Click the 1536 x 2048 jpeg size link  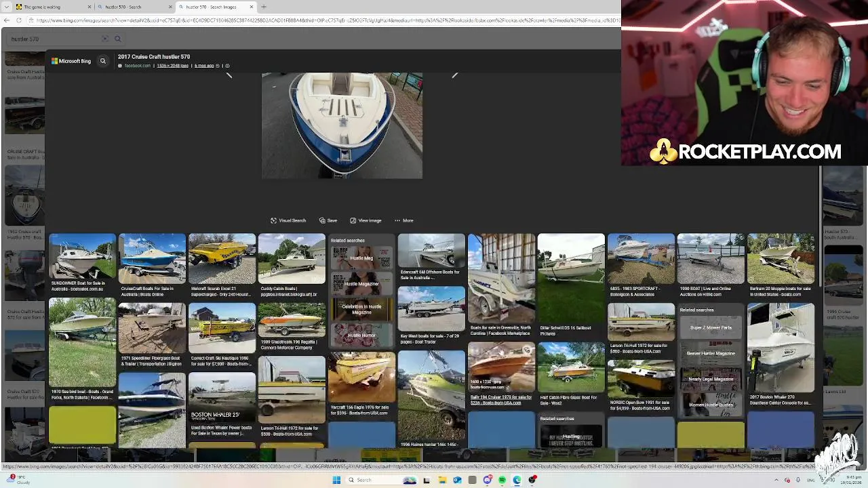tap(172, 66)
